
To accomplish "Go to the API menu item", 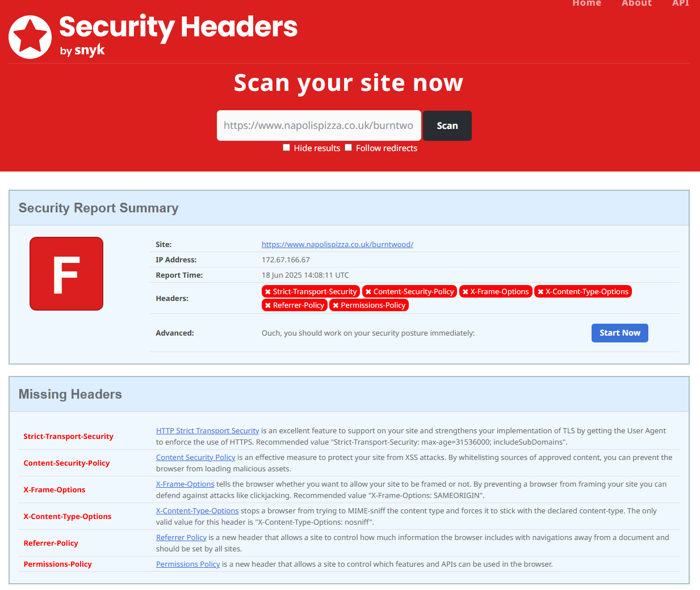I will [x=680, y=3].
